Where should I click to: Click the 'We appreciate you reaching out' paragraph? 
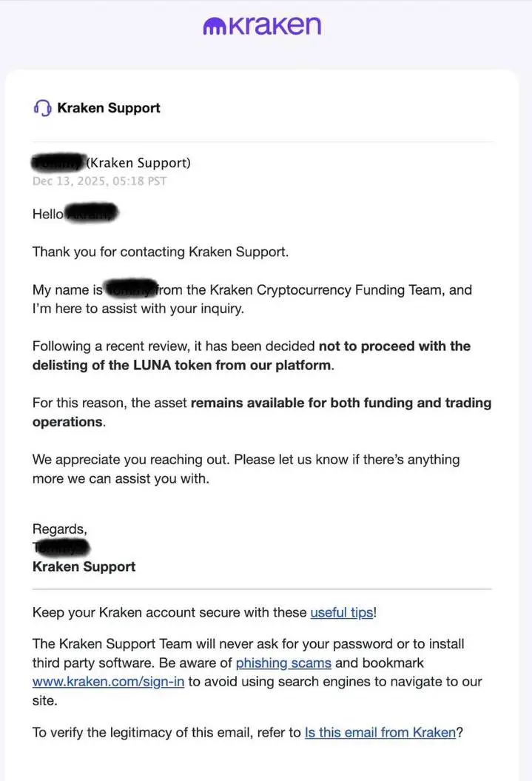246,469
